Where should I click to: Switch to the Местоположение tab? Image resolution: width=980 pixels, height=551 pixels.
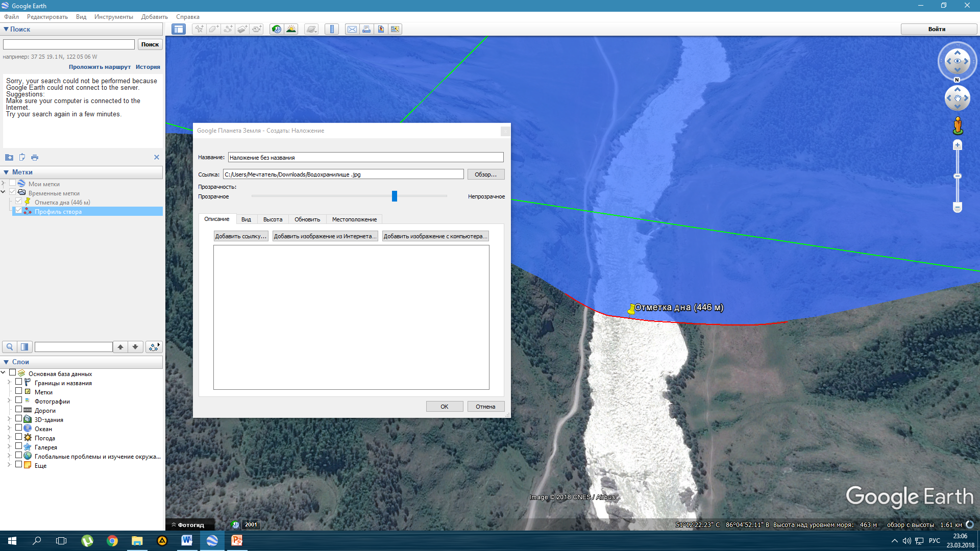tap(354, 219)
